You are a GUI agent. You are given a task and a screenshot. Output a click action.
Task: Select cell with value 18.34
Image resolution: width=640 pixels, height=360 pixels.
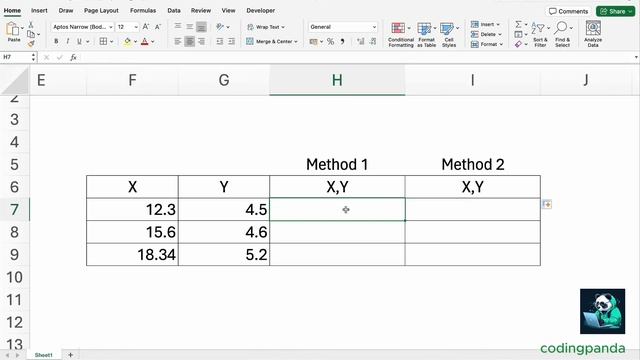click(x=132, y=255)
